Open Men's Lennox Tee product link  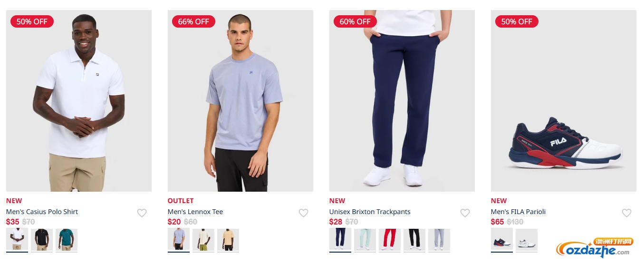pyautogui.click(x=195, y=212)
